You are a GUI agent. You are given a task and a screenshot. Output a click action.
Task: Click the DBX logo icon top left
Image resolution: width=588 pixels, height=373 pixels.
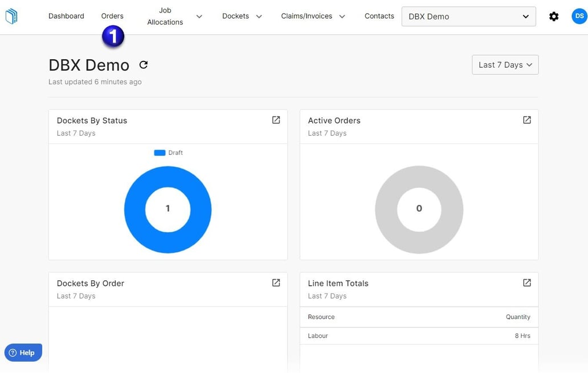coord(11,16)
